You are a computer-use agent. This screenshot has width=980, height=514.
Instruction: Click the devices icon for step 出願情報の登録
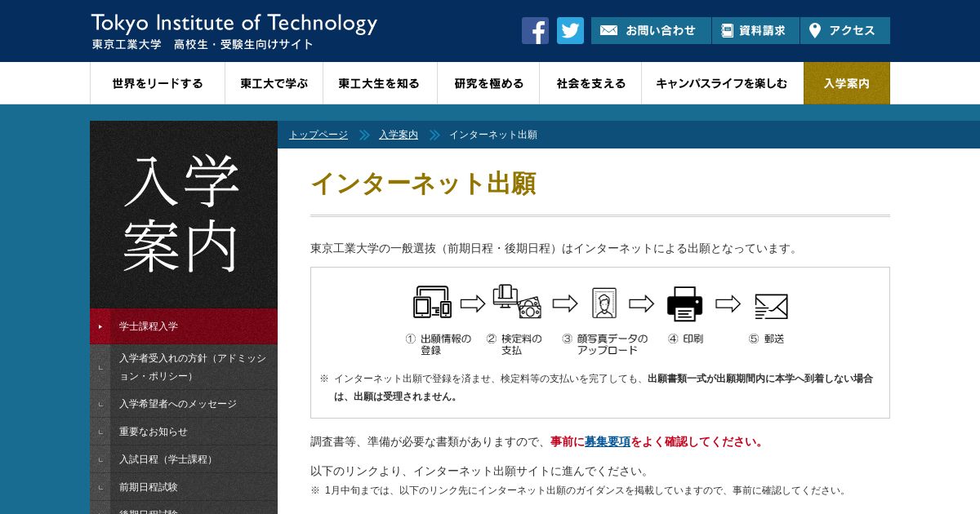432,302
